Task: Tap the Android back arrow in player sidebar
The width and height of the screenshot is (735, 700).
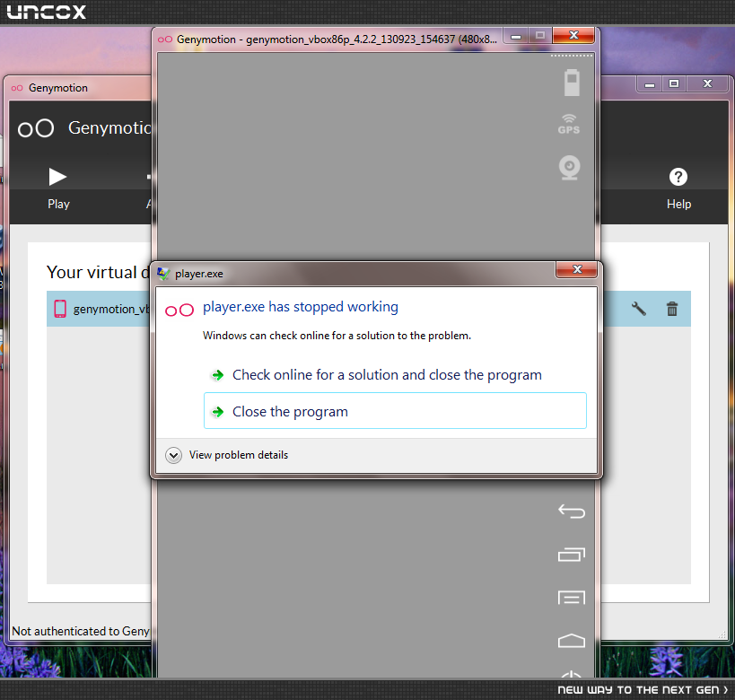Action: 572,511
